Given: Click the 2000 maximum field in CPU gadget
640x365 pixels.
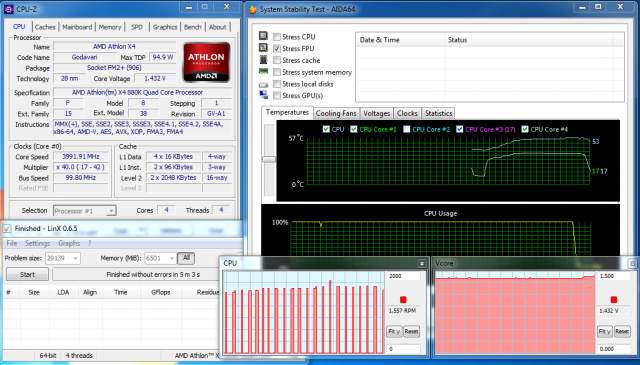Looking at the screenshot, I should [x=403, y=276].
